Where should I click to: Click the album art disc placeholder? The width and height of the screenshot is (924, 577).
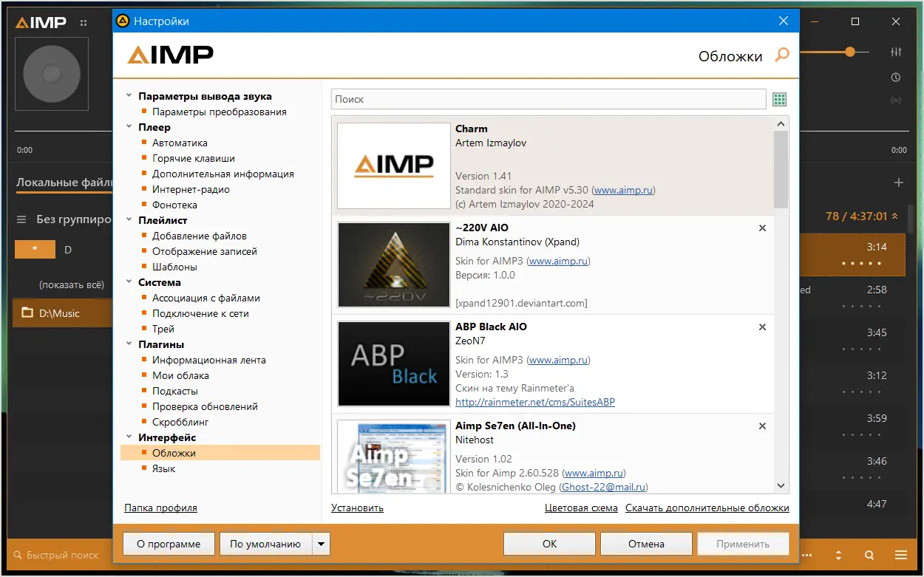tap(52, 74)
